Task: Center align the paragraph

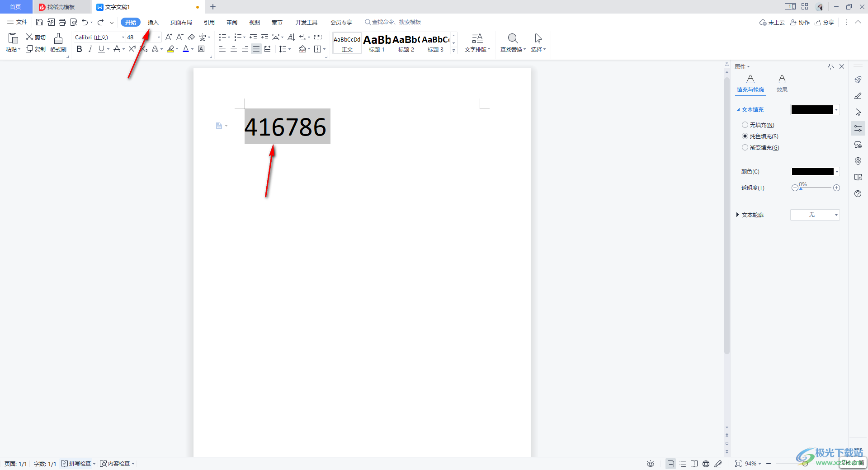Action: (x=234, y=49)
